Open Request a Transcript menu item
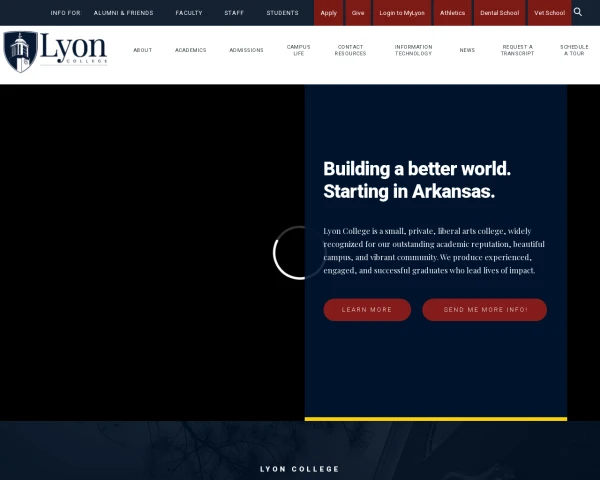600x480 pixels. tap(517, 50)
